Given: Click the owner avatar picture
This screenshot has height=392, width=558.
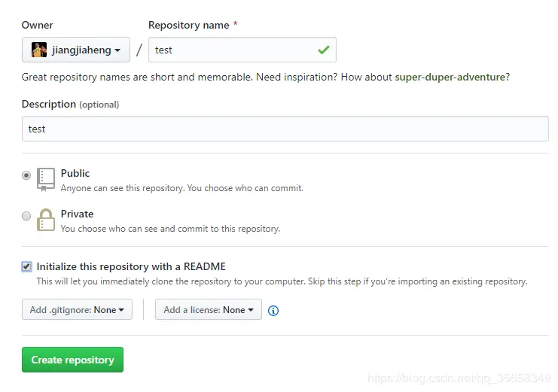Looking at the screenshot, I should 39,50.
